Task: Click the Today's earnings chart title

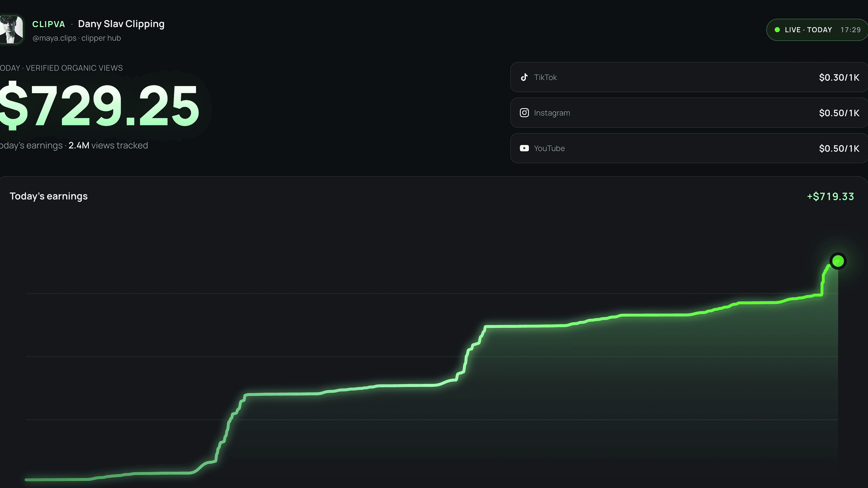Action: pyautogui.click(x=48, y=196)
